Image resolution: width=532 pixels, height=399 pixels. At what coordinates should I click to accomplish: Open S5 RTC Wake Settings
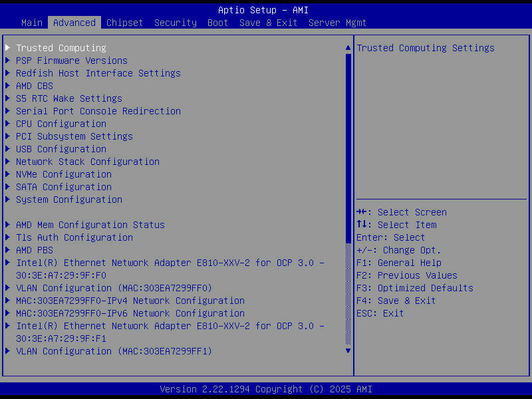click(x=66, y=98)
